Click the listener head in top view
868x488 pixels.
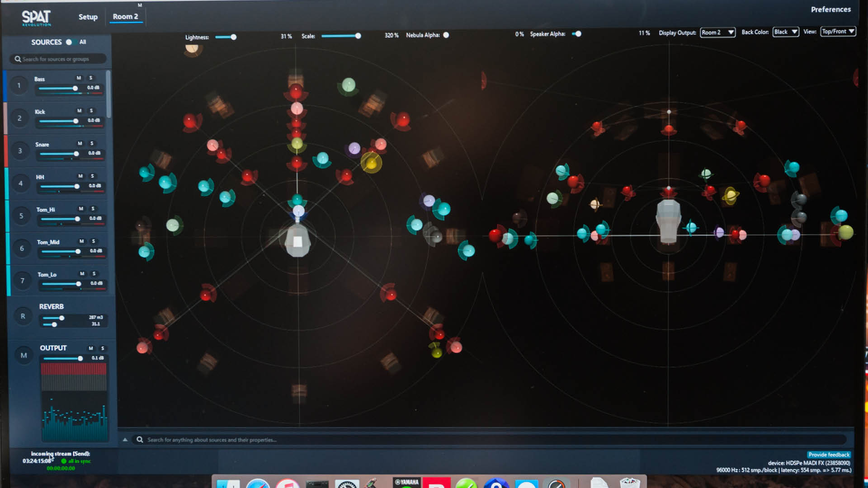pyautogui.click(x=297, y=241)
